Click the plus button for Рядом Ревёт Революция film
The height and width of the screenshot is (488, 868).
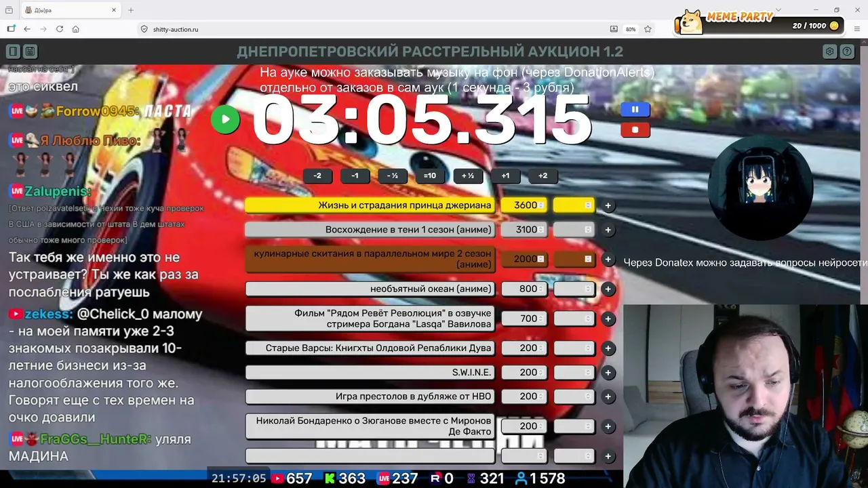click(608, 319)
